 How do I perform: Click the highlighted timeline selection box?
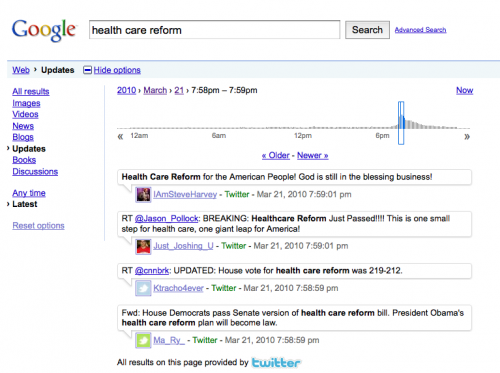[x=401, y=123]
